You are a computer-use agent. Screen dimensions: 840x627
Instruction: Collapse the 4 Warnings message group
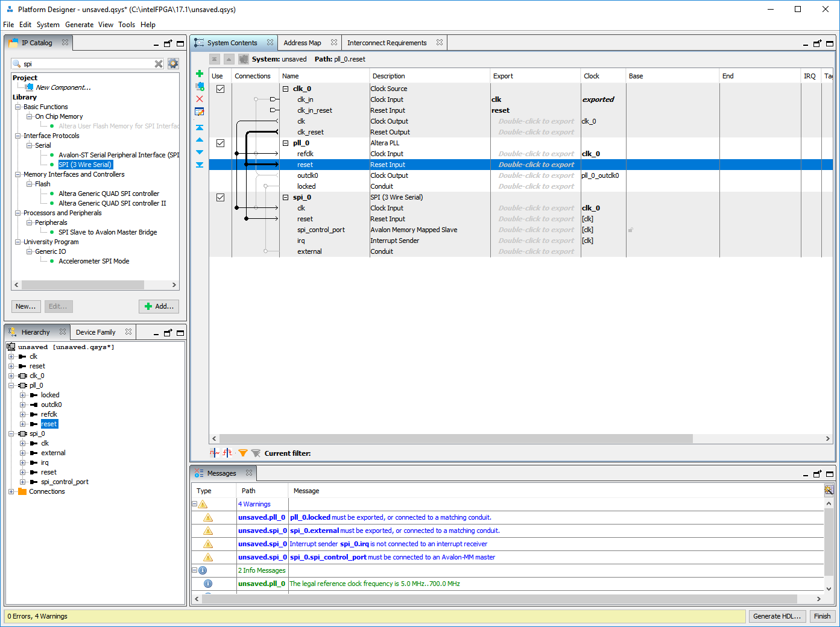tap(194, 504)
